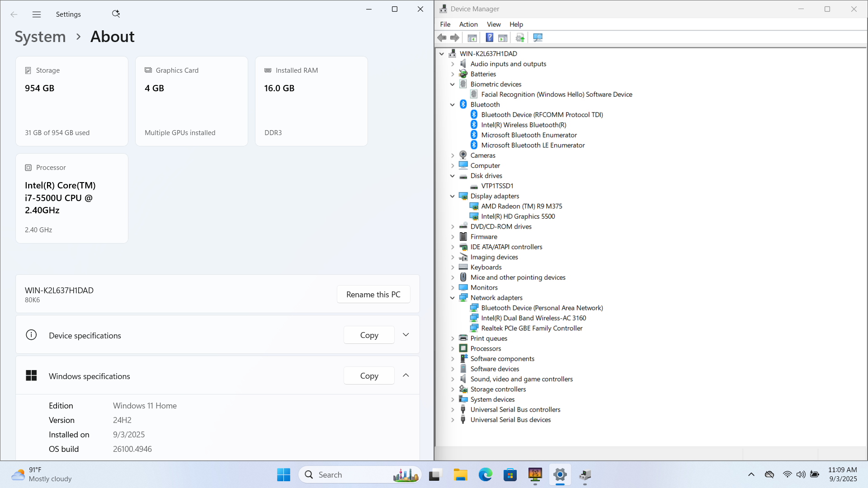The height and width of the screenshot is (488, 868).
Task: Collapse root WIN-K2L637H1DAD node
Action: coord(442,54)
